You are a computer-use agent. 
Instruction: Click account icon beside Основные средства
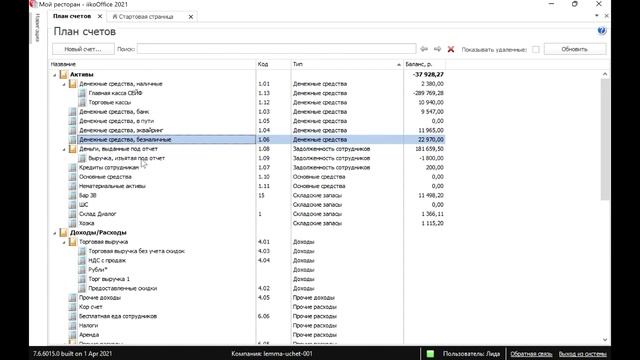point(73,177)
